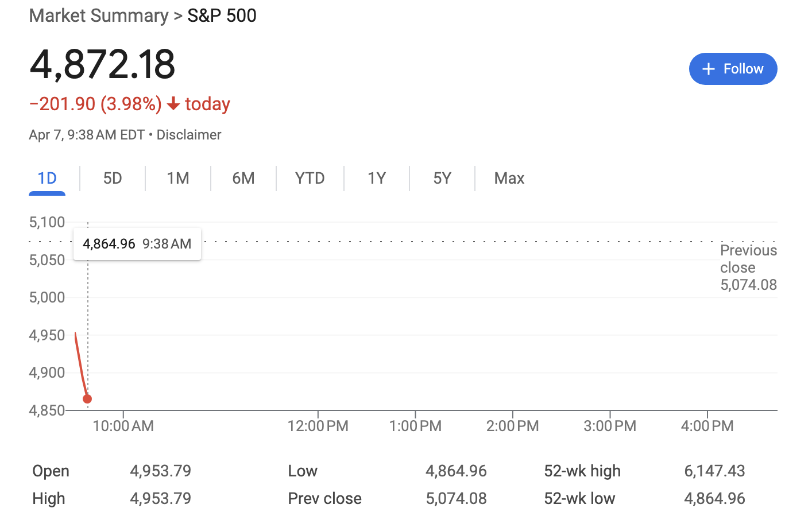812x512 pixels.
Task: Open the 1M chart range
Action: pos(178,179)
